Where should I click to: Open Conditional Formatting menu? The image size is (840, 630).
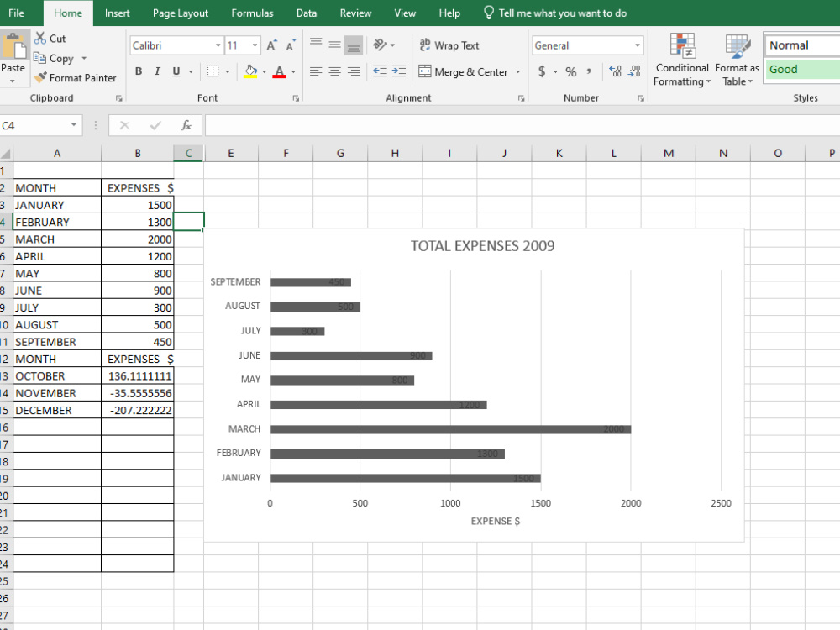[x=682, y=60]
